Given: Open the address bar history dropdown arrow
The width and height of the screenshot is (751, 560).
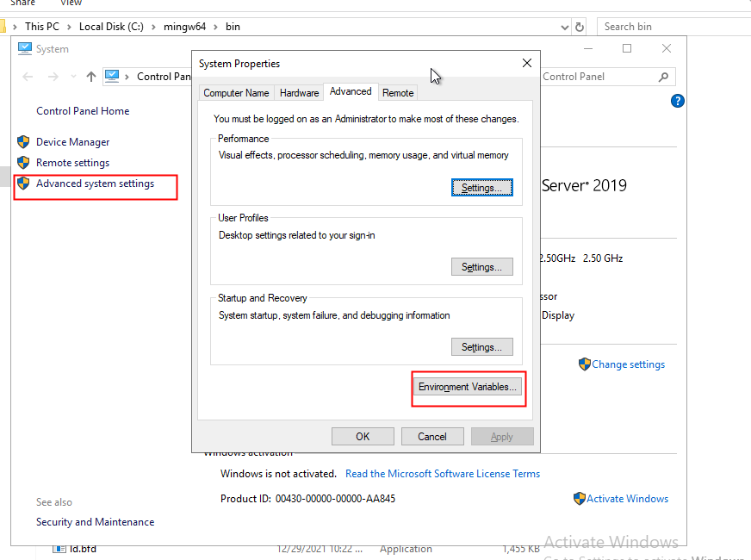Looking at the screenshot, I should tap(563, 26).
